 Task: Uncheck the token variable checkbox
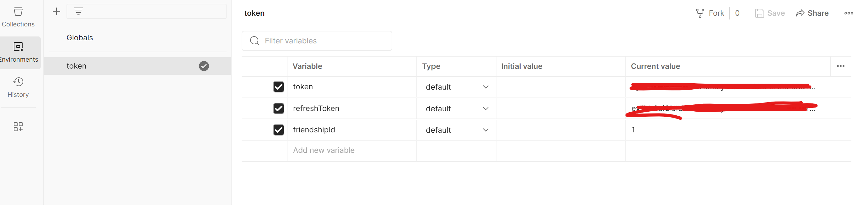coord(279,87)
